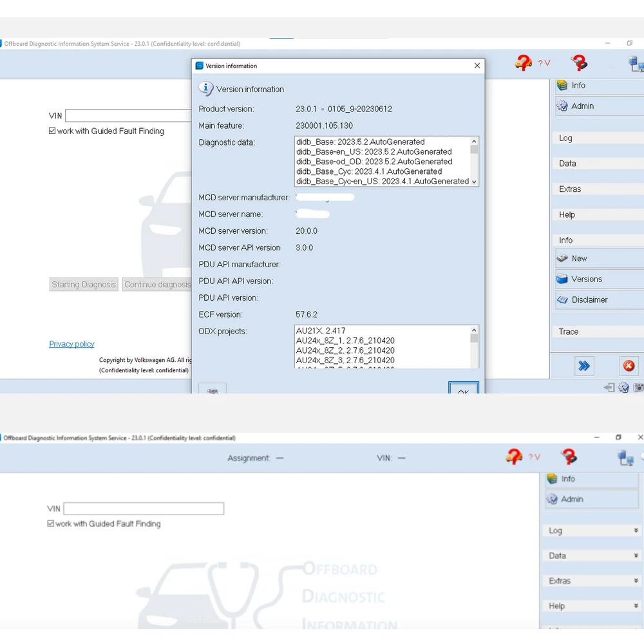
Task: Focus the VIN field in lower window
Action: (x=144, y=509)
